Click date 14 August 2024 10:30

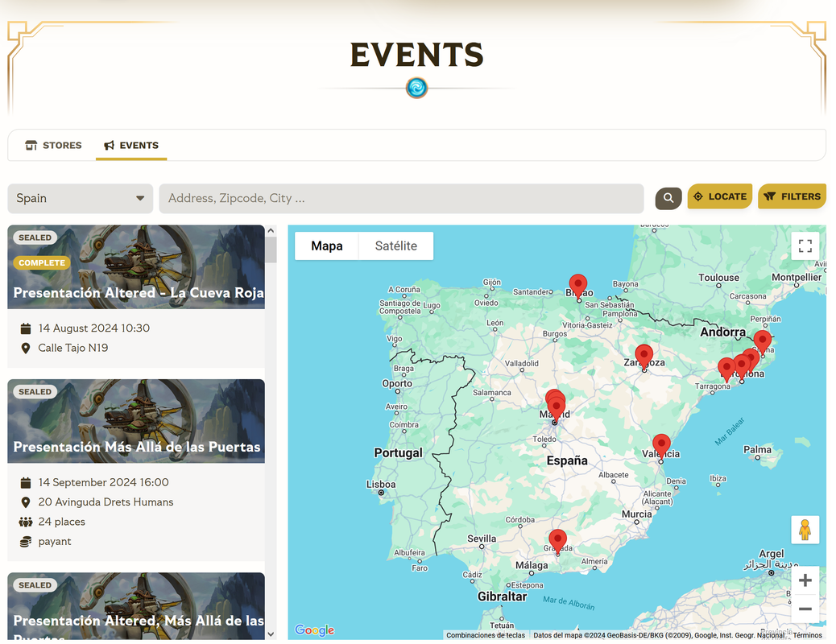(x=94, y=328)
